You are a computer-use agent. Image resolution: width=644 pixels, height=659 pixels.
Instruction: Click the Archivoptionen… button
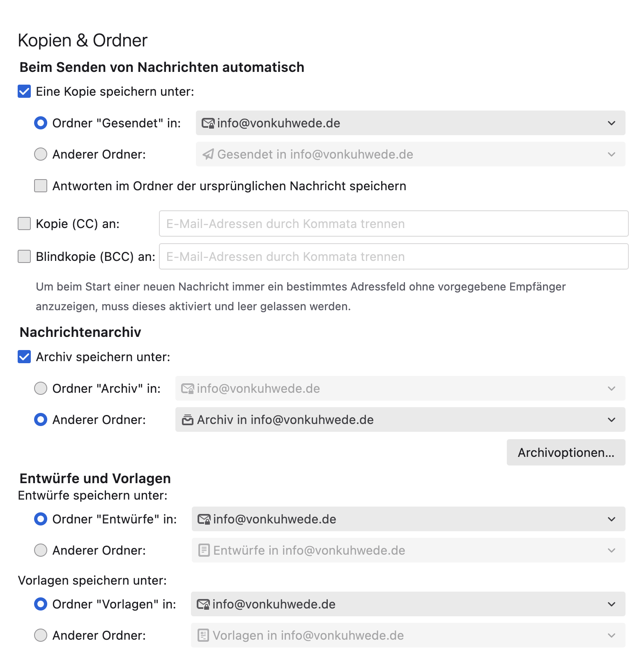point(566,453)
